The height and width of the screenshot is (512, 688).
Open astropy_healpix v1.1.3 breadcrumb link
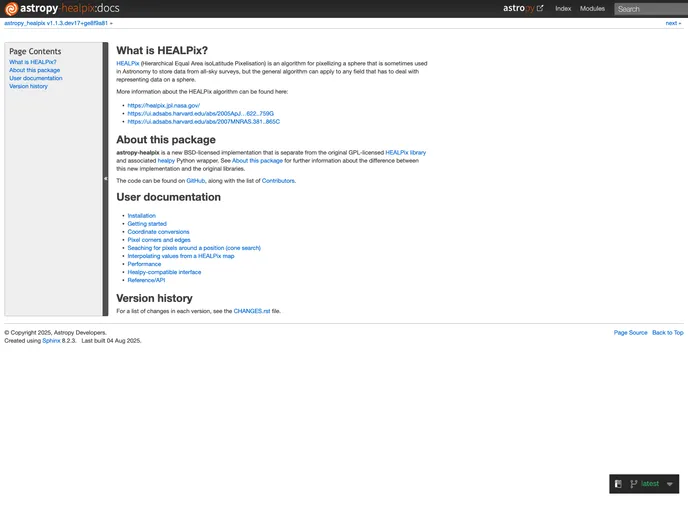click(x=56, y=23)
